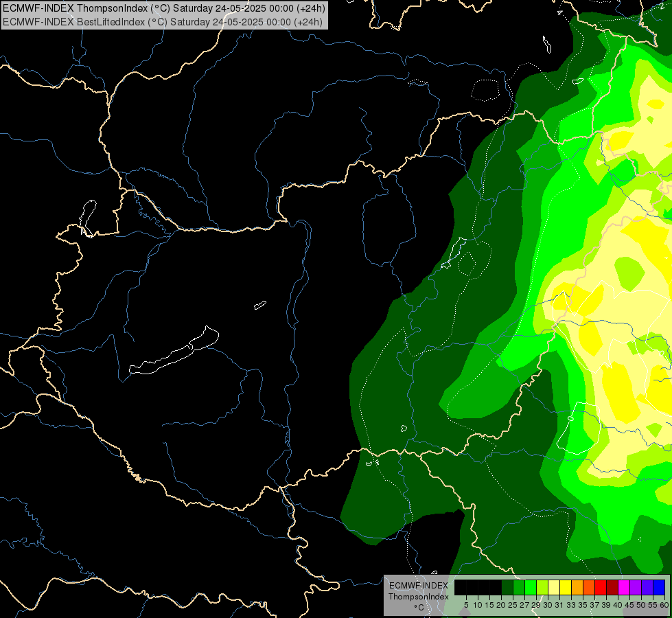Click legend scale value 50
Image resolution: width=672 pixels, height=618 pixels.
coord(641,605)
